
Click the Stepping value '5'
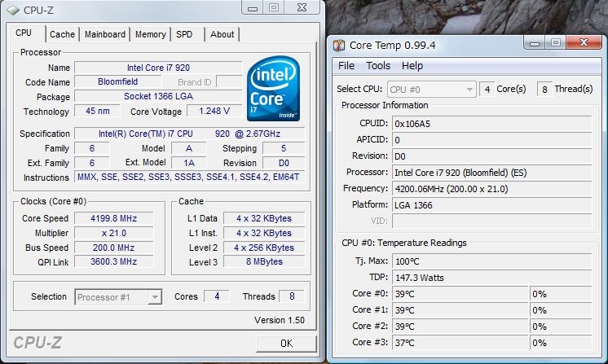(284, 148)
